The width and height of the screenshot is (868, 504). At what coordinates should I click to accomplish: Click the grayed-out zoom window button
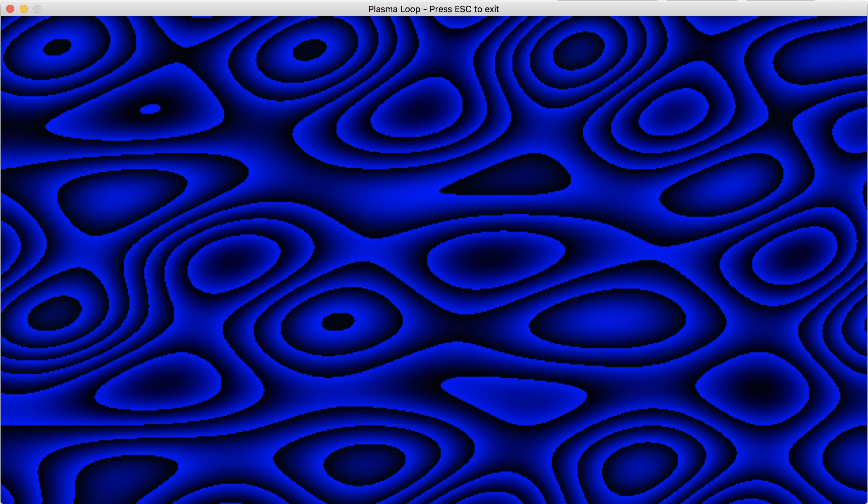click(x=37, y=9)
